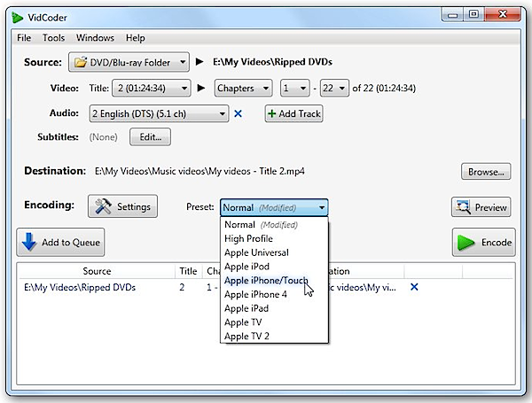Select the Apple iPhone 4 preset
Screen dimensions: 532x403
point(274,294)
